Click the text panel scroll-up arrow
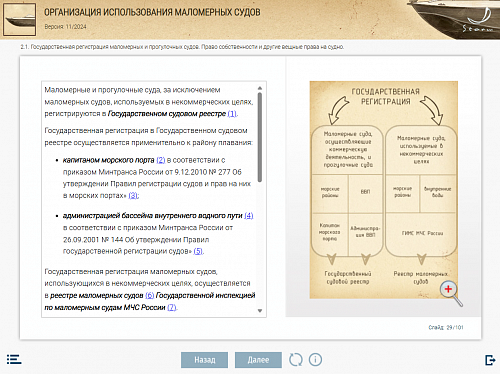500x374 pixels. [260, 88]
